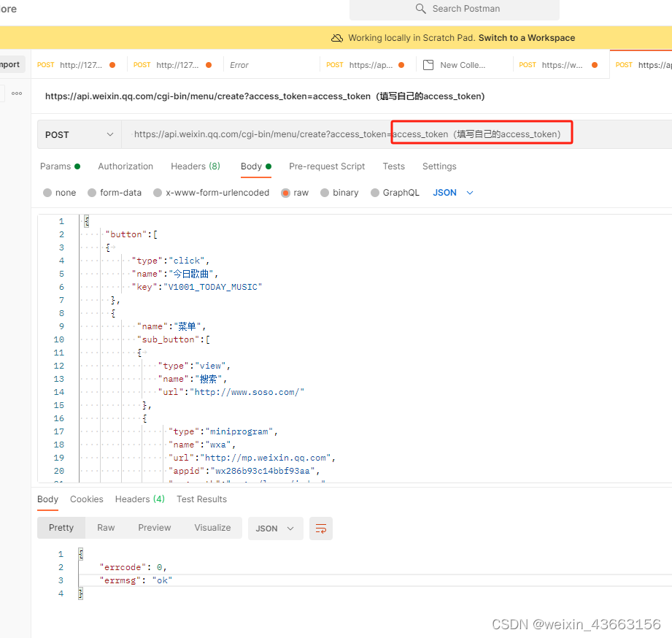
Task: Click the request title with menu/create URL
Action: (265, 96)
